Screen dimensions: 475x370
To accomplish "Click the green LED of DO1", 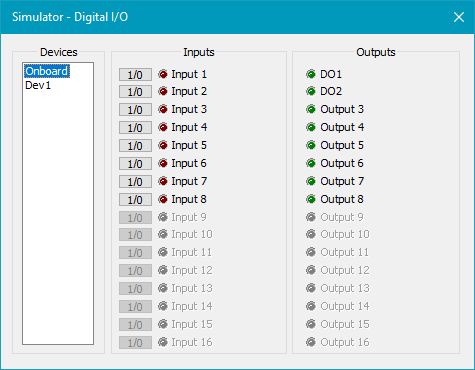I will tap(311, 74).
